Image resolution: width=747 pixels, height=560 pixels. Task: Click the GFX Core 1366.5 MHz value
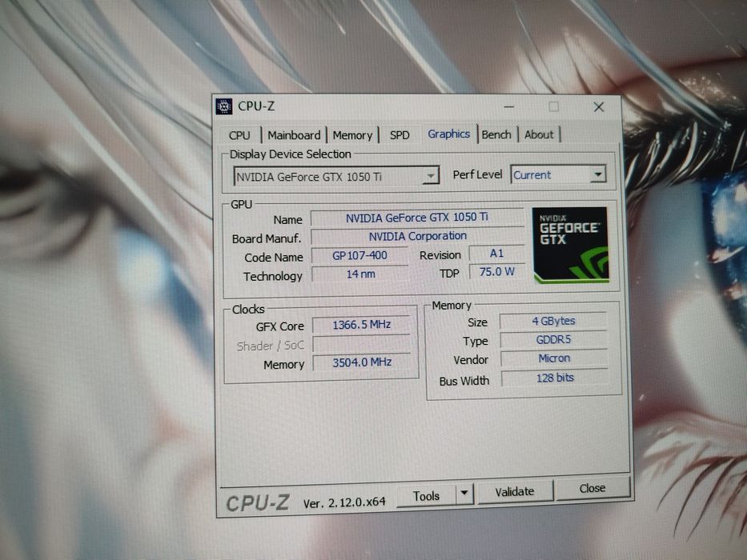(362, 325)
